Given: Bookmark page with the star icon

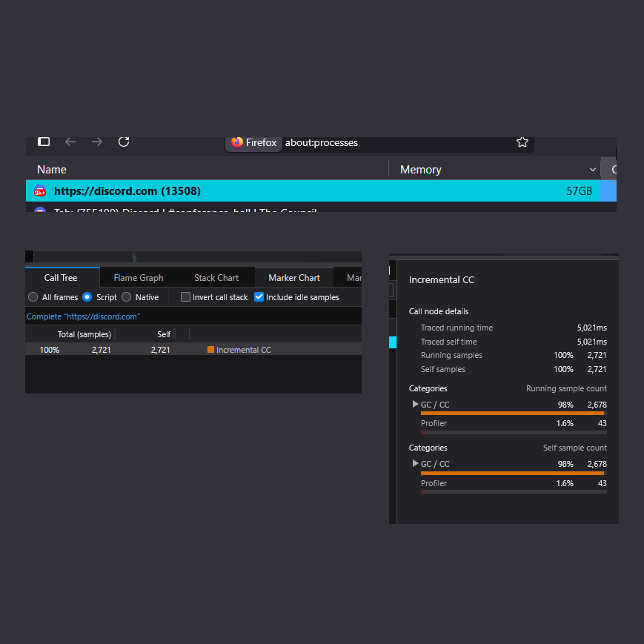Looking at the screenshot, I should 522,142.
